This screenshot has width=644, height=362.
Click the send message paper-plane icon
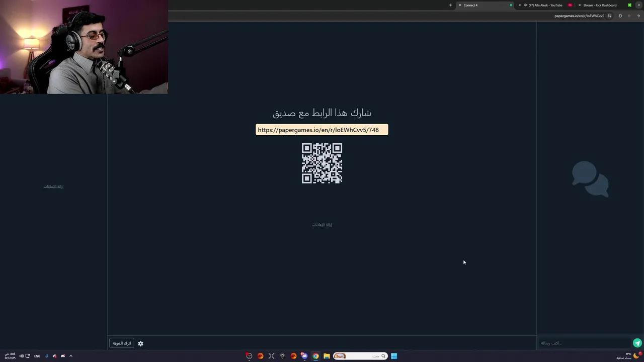click(x=637, y=343)
